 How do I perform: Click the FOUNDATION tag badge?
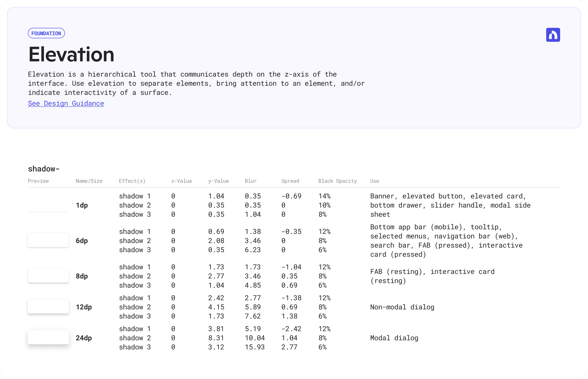pyautogui.click(x=46, y=33)
